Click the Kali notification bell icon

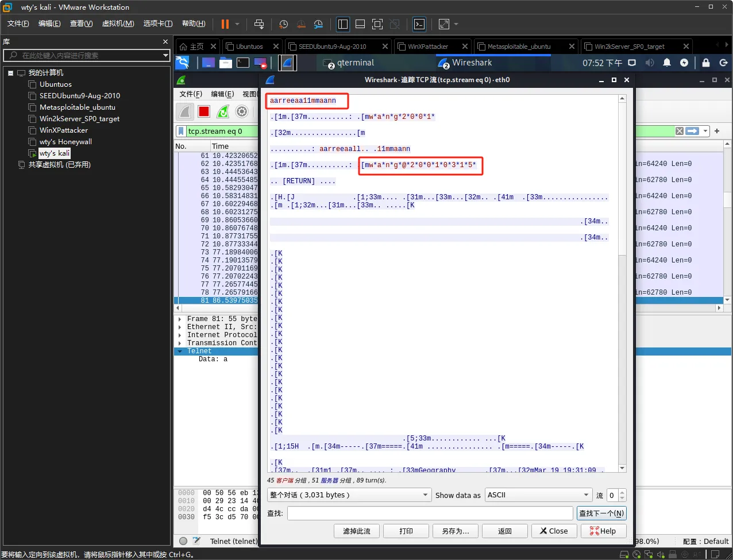click(667, 63)
